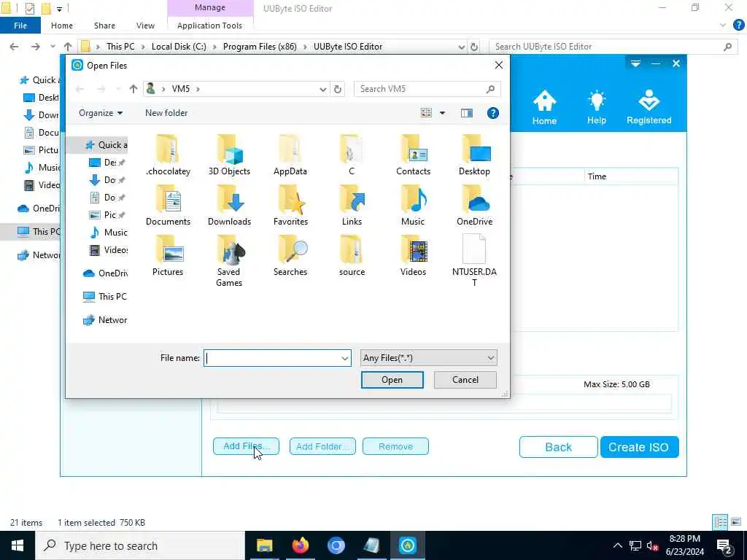Screen dimensions: 747x560
Task: Open the Searches folder
Action: pyautogui.click(x=290, y=256)
